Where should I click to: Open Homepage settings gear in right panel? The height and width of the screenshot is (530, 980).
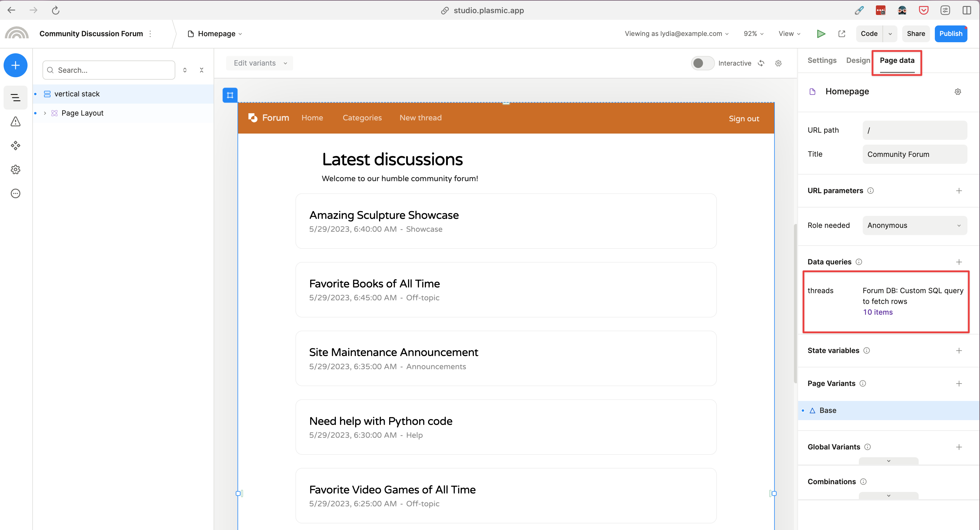[958, 92]
